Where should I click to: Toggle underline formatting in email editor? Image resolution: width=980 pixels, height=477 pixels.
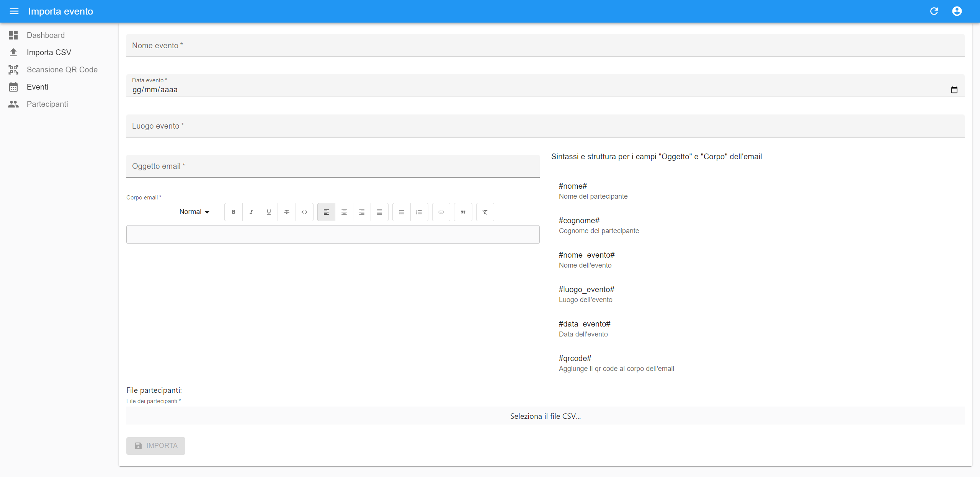click(269, 212)
